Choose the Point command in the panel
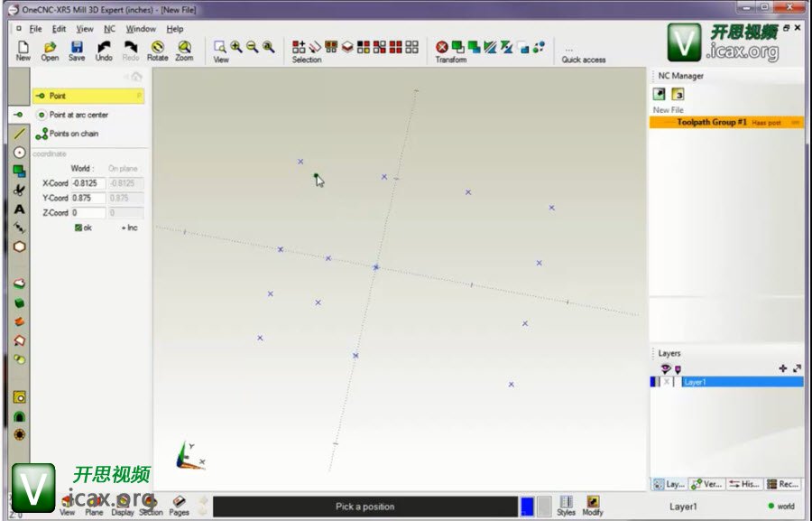Screen dimensions: 812x521 pyautogui.click(x=88, y=96)
